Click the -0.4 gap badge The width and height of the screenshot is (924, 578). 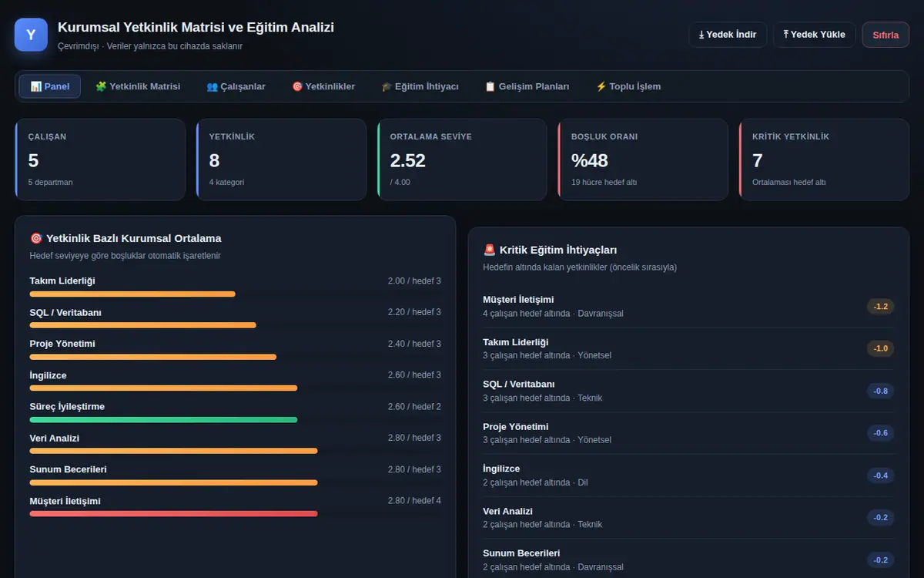(881, 476)
